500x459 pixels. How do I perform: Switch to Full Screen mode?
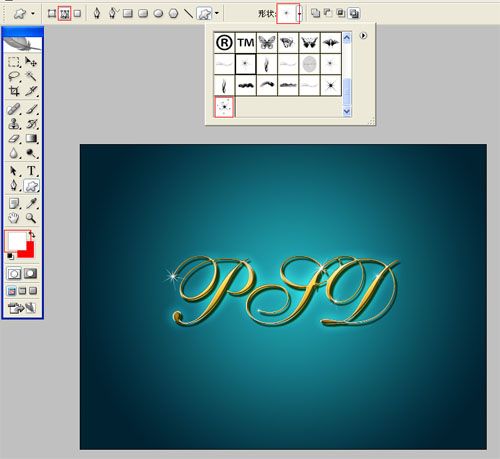(x=33, y=291)
